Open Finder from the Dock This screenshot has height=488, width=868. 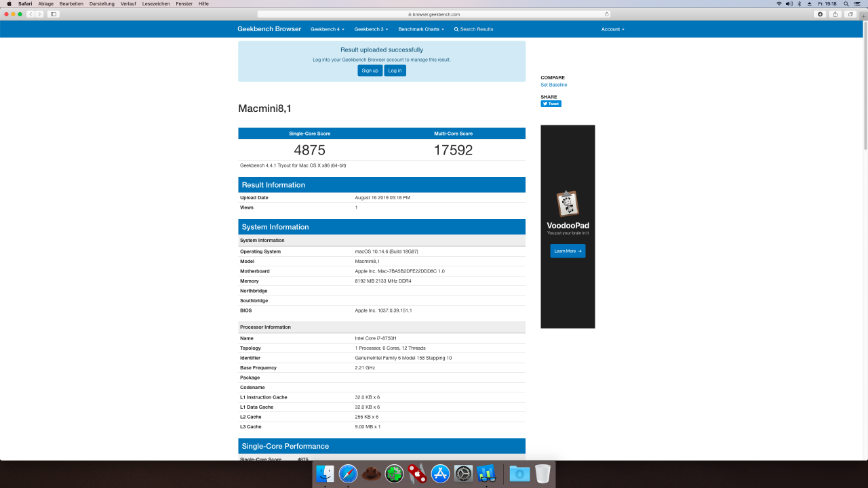pos(325,474)
